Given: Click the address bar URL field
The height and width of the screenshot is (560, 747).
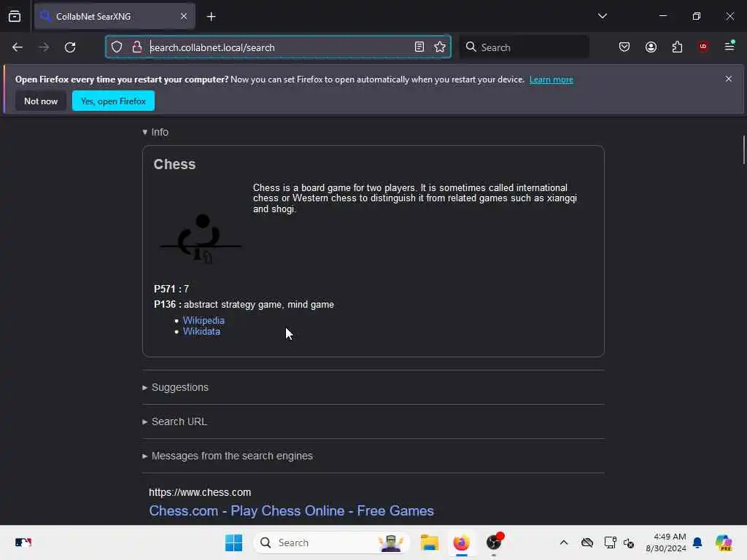Looking at the screenshot, I should 279,47.
